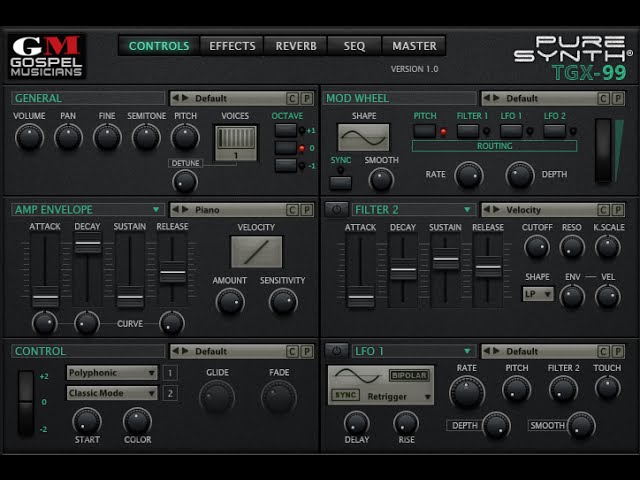Screen dimensions: 640x480
Task: Select octave 0 button
Action: pyautogui.click(x=286, y=148)
